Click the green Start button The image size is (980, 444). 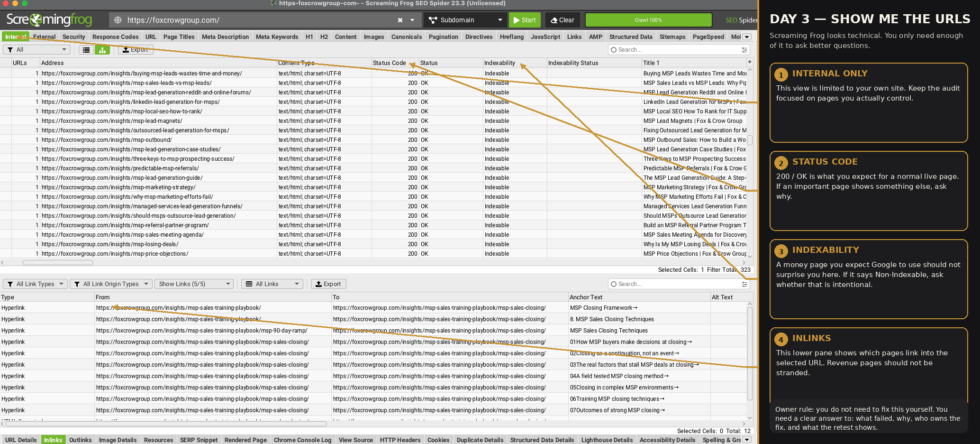click(x=525, y=20)
